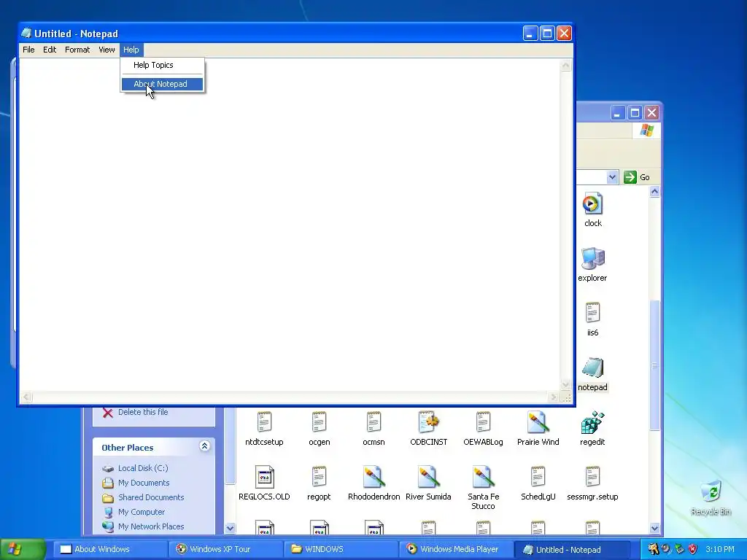This screenshot has width=747, height=560.
Task: Select the notepad program icon
Action: (x=592, y=367)
